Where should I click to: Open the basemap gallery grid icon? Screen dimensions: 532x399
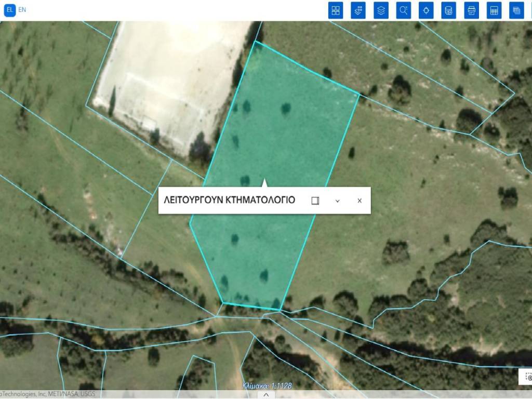pos(336,10)
